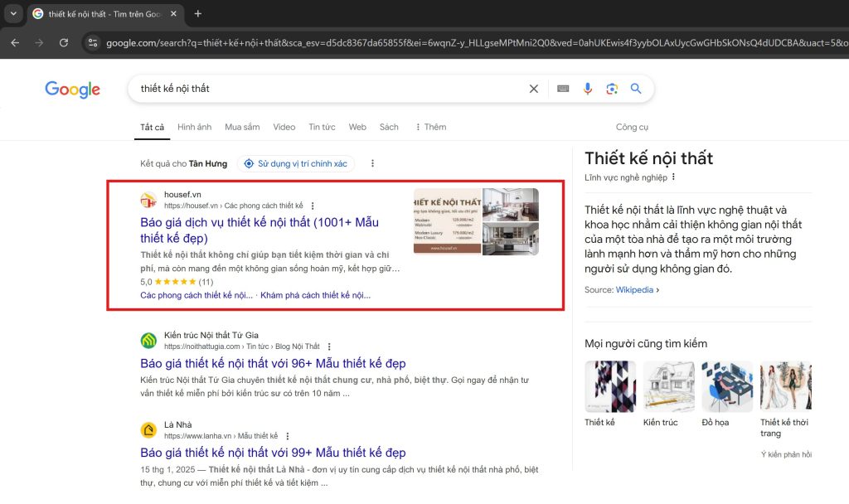Viewport: 849px width, 504px height.
Task: Click the 'housef.vn' site name text
Action: 182,195
